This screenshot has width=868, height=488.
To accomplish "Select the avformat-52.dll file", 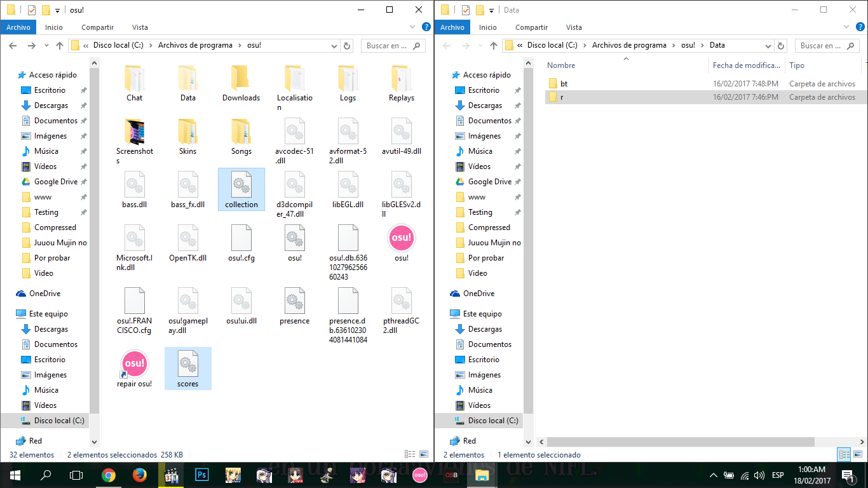I will 348,141.
